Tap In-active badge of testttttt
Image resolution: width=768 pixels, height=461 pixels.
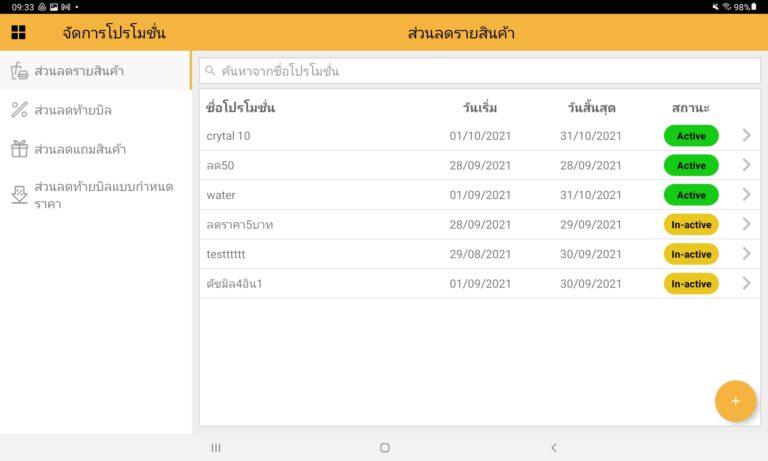tap(691, 254)
